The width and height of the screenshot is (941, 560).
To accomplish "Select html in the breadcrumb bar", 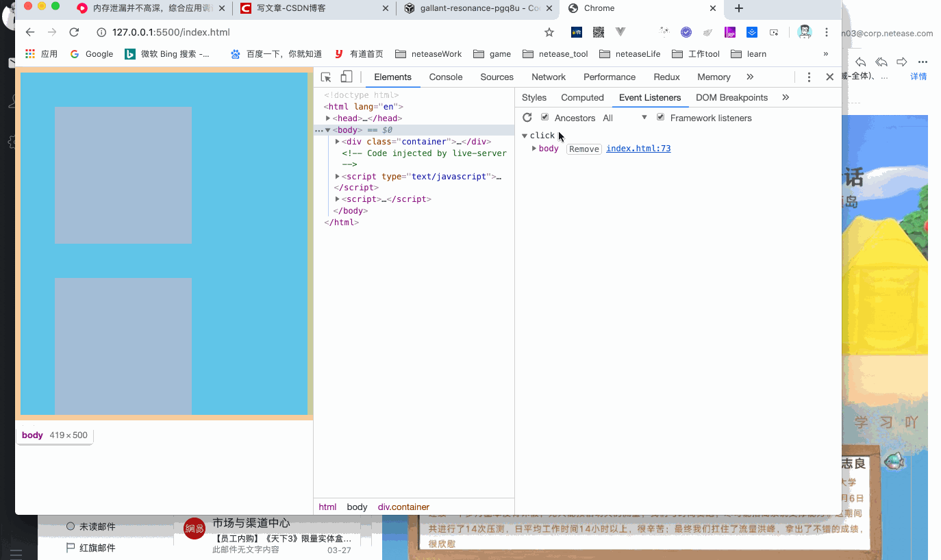I will [327, 507].
